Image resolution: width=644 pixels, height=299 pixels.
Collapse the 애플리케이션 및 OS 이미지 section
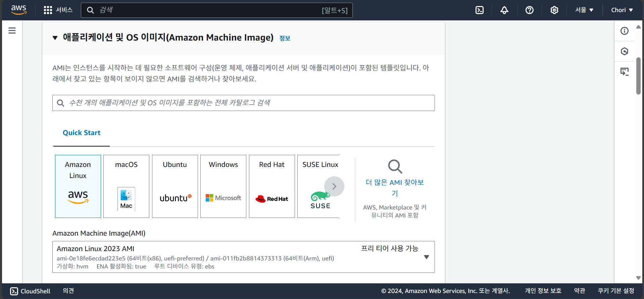pyautogui.click(x=55, y=38)
